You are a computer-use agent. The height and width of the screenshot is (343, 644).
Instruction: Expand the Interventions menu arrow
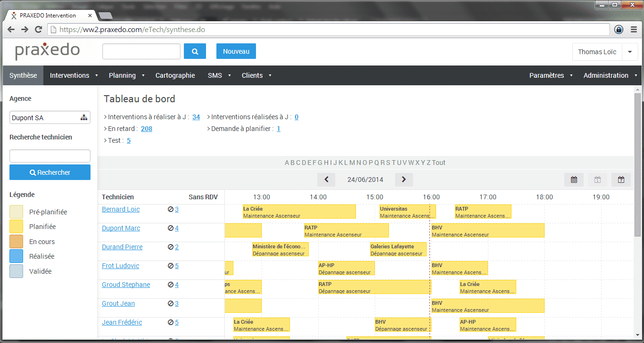click(96, 75)
